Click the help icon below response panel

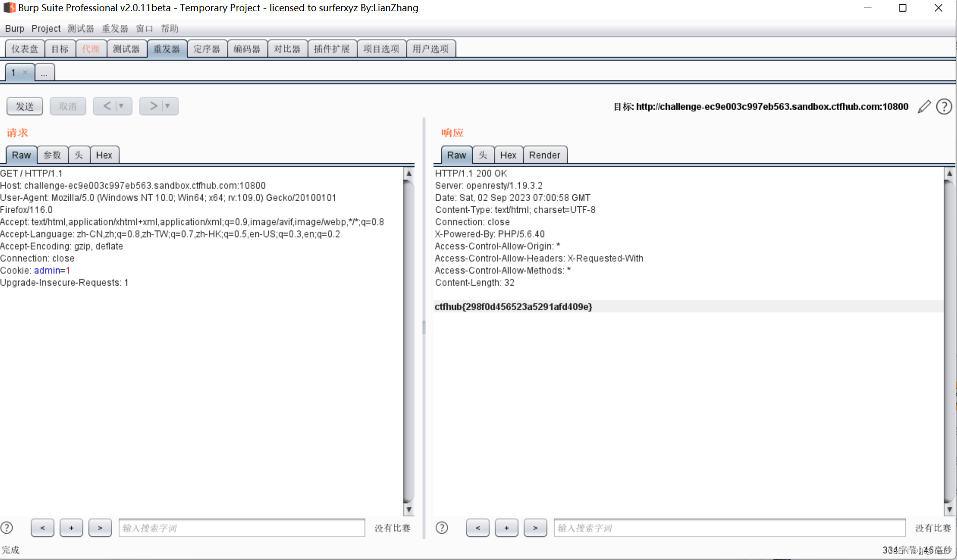click(x=442, y=528)
